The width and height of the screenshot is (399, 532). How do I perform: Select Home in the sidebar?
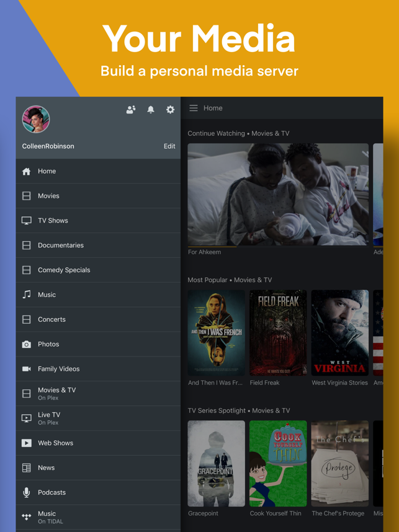(99, 171)
